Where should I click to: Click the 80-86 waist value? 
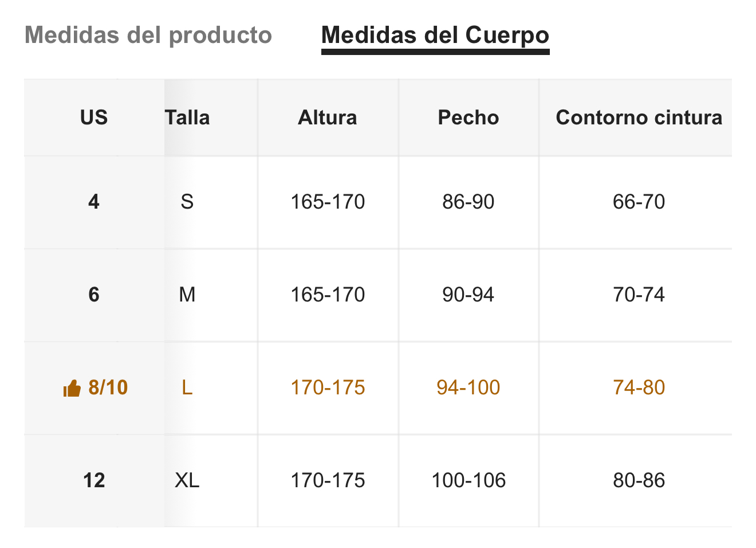pyautogui.click(x=639, y=480)
